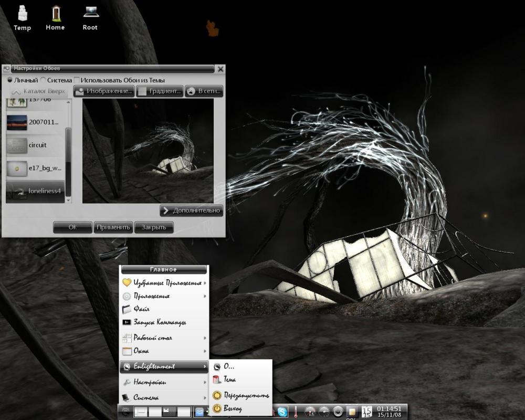
Task: Enable Использовать Обои из Темы checkbox
Action: pos(120,80)
